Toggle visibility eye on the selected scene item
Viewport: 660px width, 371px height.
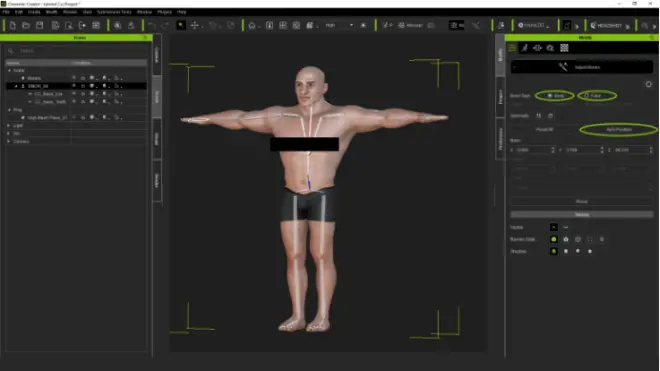click(74, 86)
